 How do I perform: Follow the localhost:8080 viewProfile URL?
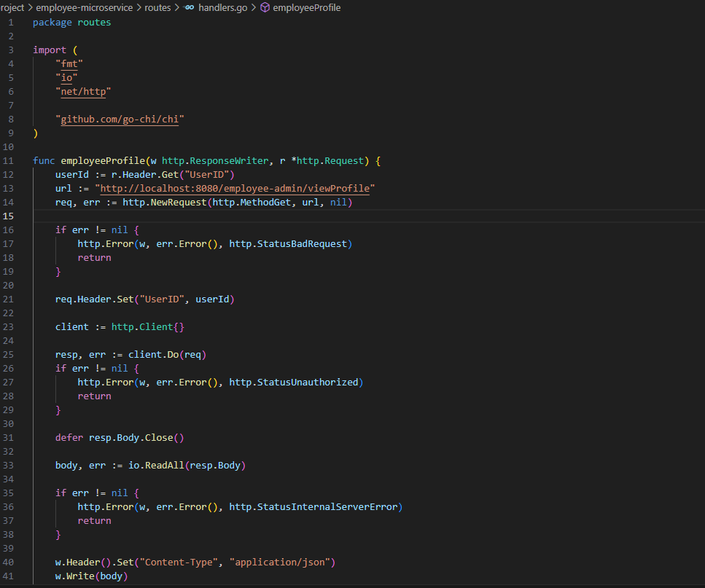[x=235, y=188]
